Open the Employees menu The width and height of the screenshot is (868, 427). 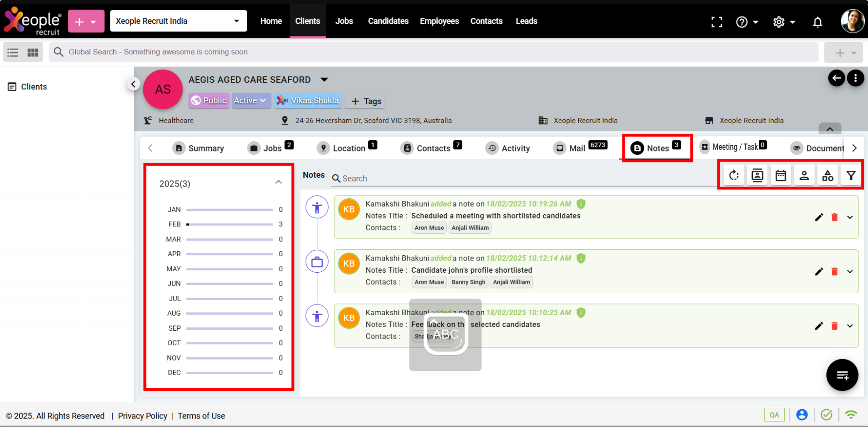click(x=439, y=21)
